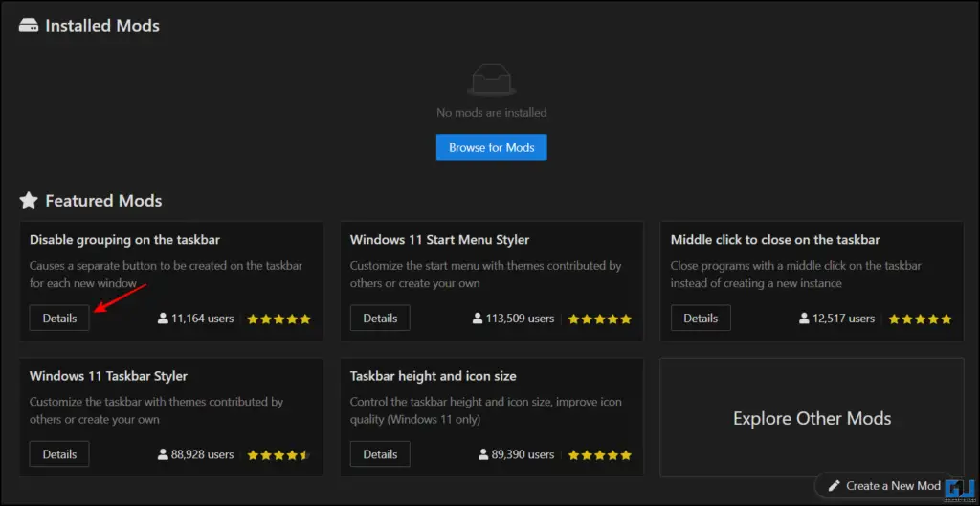This screenshot has height=506, width=980.
Task: Click the title Windows 11 Start Menu Styler
Action: click(x=440, y=240)
